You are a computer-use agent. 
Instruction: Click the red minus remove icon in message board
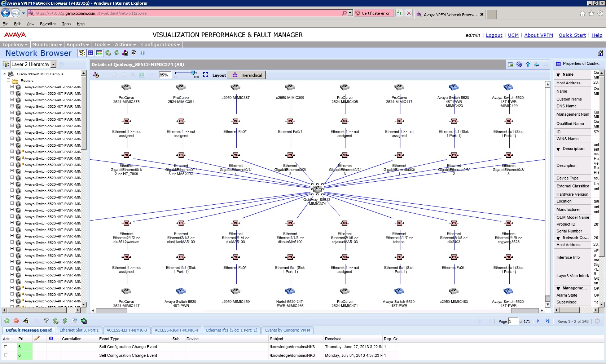point(16,321)
